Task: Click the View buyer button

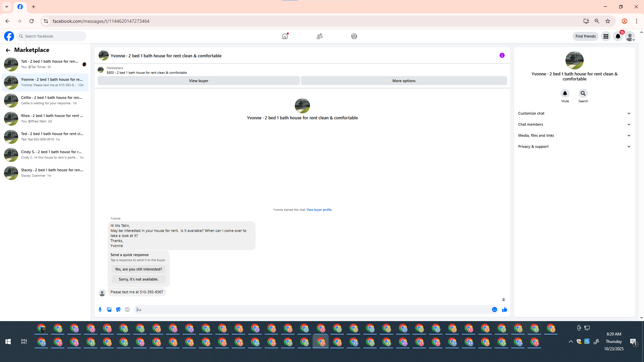Action: 199,81
